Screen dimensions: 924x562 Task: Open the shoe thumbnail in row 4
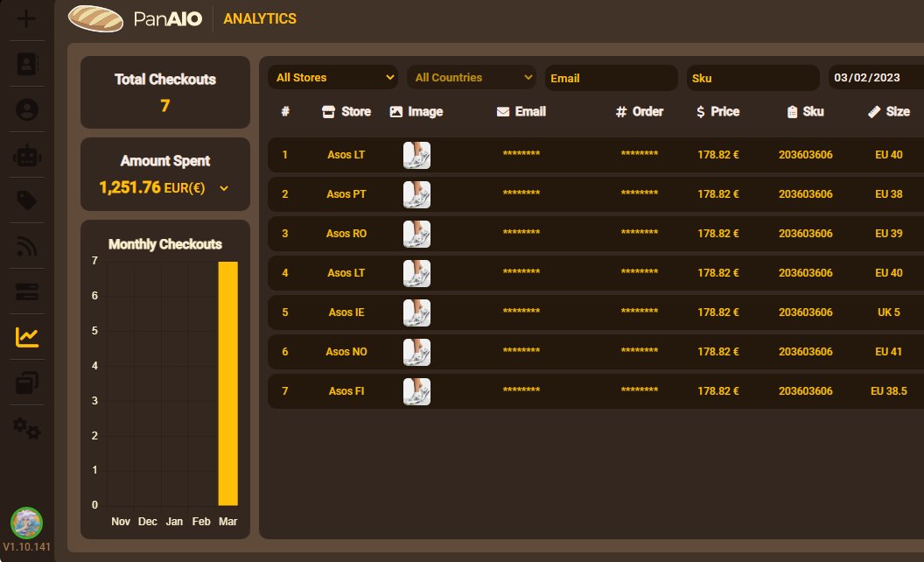tap(416, 274)
